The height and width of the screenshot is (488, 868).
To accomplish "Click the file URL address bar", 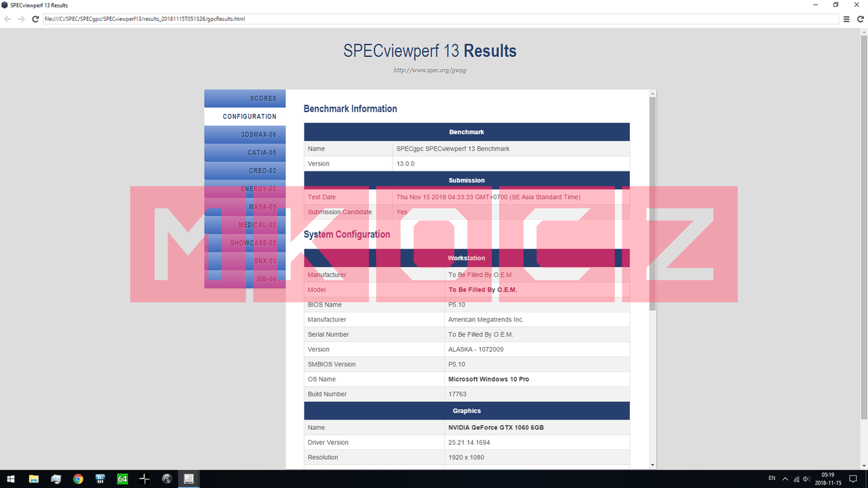I will coord(441,19).
